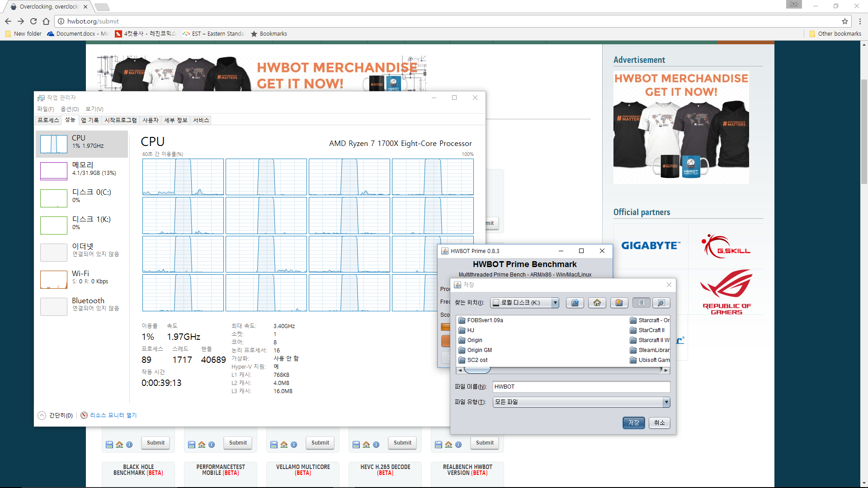View site information icon in address bar
The height and width of the screenshot is (488, 868).
[x=61, y=21]
